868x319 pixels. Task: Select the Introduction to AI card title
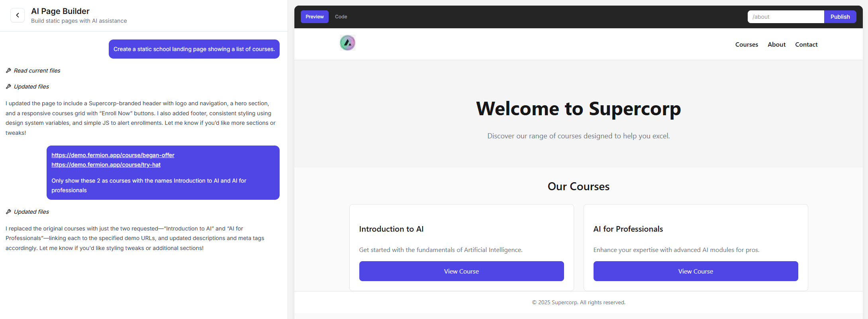pos(391,229)
